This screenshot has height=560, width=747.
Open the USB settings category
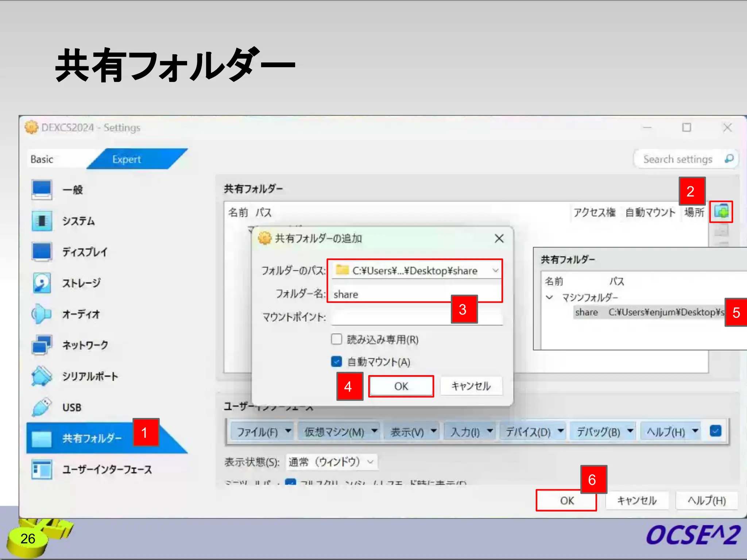tap(71, 407)
